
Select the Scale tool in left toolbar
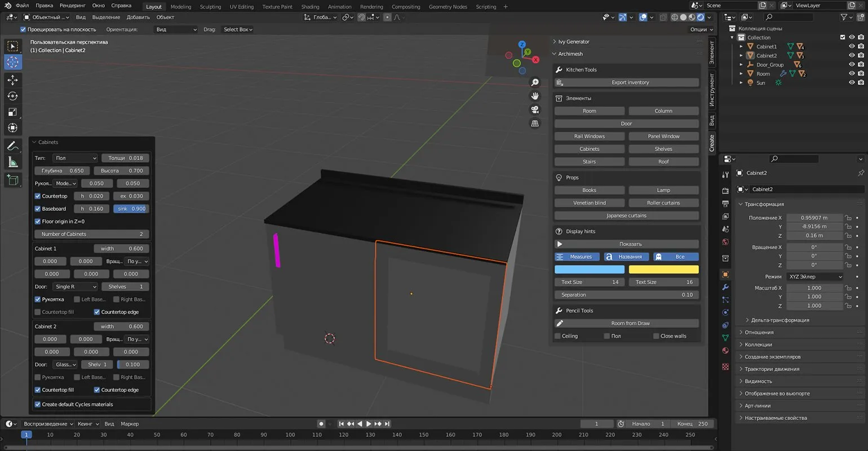pos(12,112)
